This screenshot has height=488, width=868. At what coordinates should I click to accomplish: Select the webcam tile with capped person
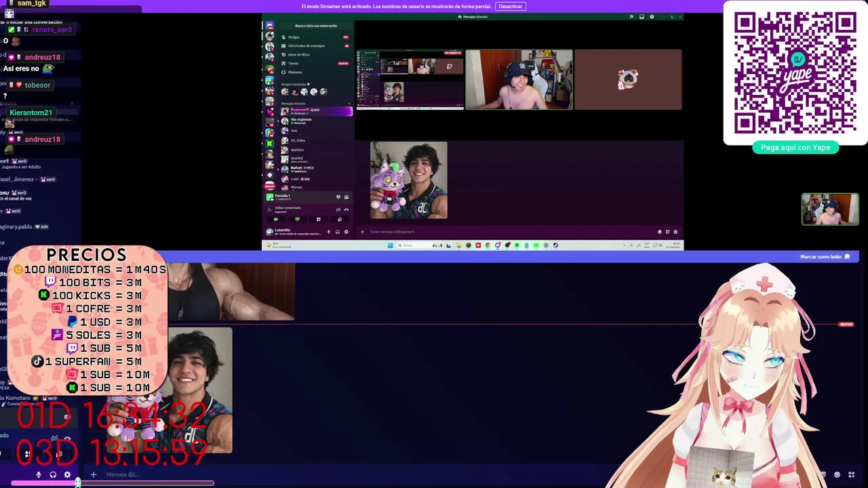tap(519, 79)
